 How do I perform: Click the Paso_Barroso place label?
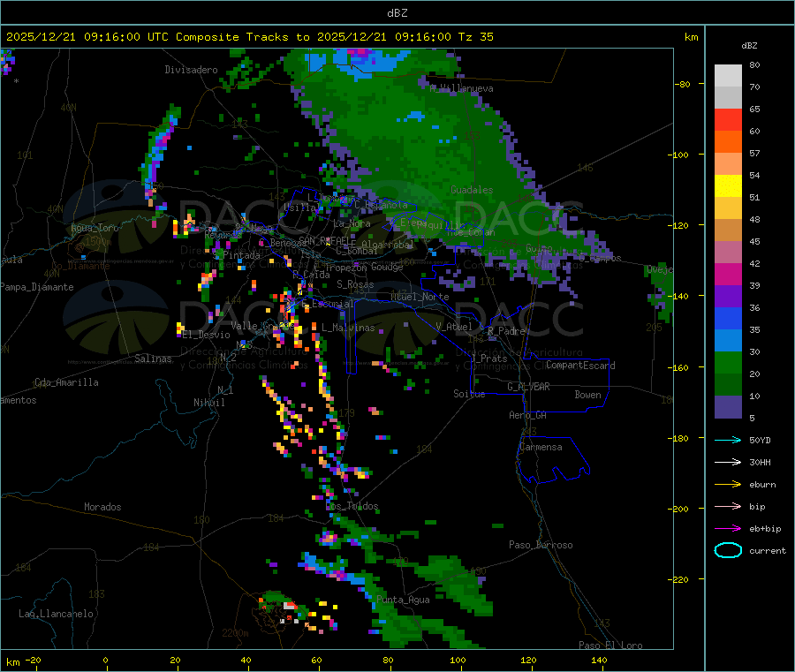click(x=541, y=545)
